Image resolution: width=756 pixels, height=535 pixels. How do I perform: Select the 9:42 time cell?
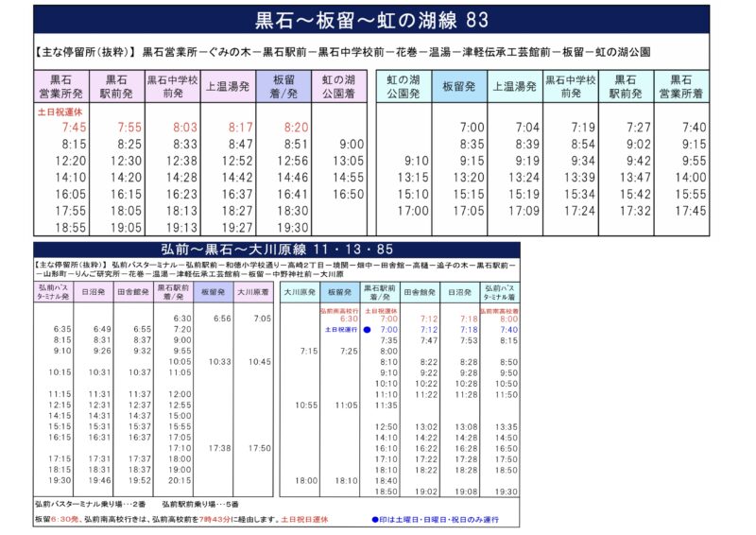(x=639, y=161)
